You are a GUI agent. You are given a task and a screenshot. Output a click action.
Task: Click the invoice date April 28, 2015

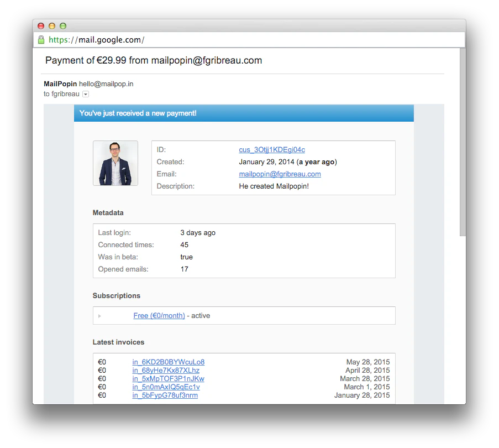pyautogui.click(x=367, y=371)
